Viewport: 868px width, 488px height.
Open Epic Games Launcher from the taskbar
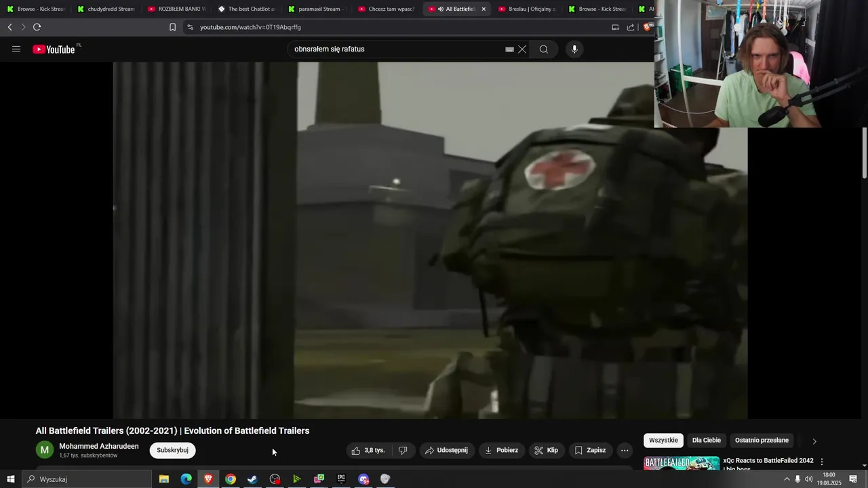click(x=341, y=479)
